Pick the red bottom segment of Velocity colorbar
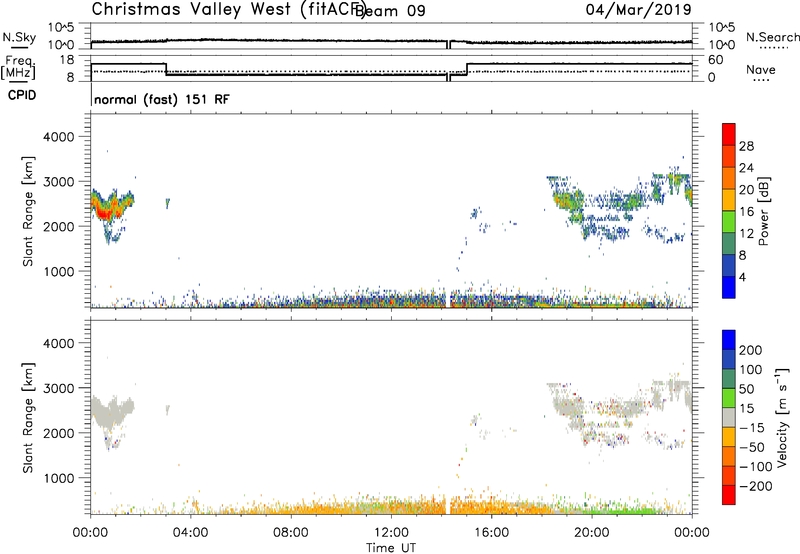Viewport: 800px width, 554px height. point(729,495)
